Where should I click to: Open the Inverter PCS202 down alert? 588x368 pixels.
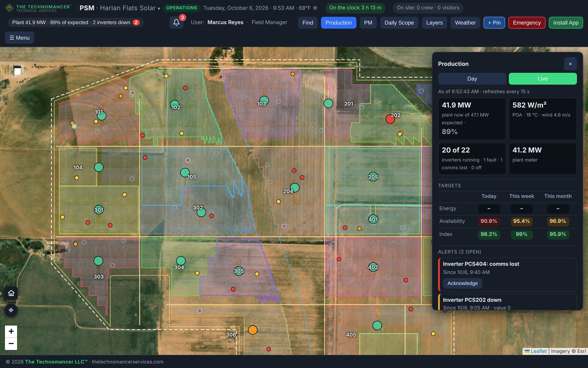pos(508,302)
